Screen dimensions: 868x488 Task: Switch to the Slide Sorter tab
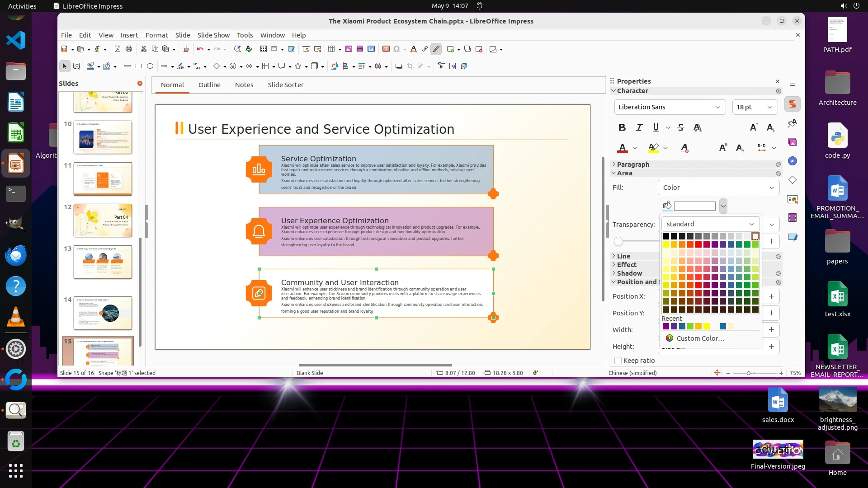[x=285, y=85]
